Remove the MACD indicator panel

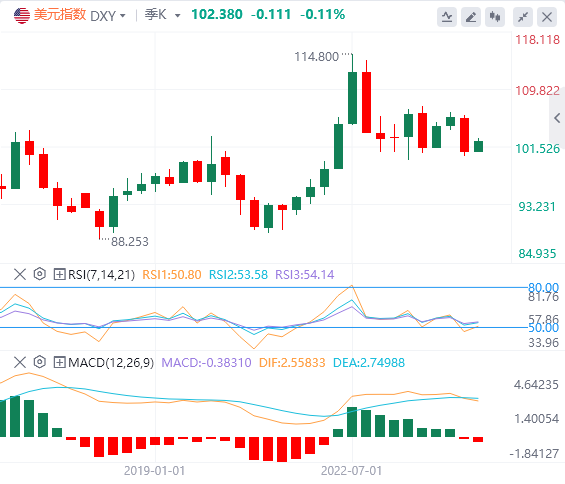[x=20, y=362]
